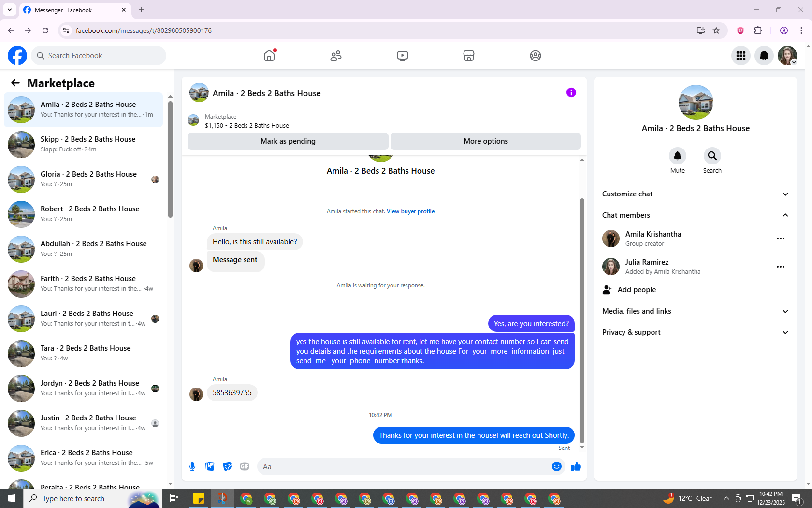Click Mark as pending button
This screenshot has height=508, width=812.
coord(288,141)
